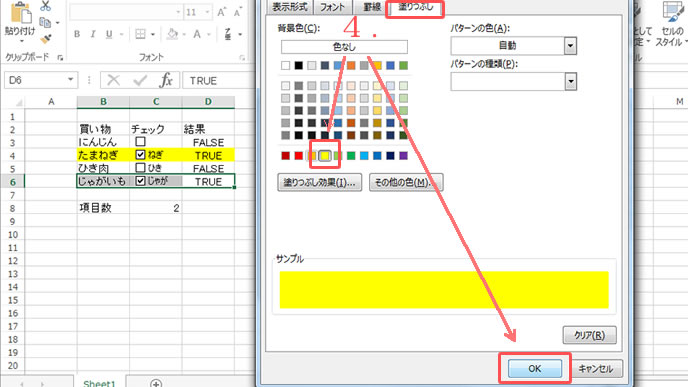Pick the yellow swatch in standard colors
688x387 pixels.
[x=325, y=155]
